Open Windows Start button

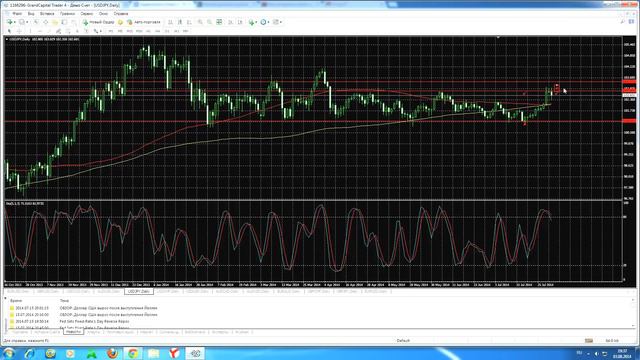click(x=9, y=353)
